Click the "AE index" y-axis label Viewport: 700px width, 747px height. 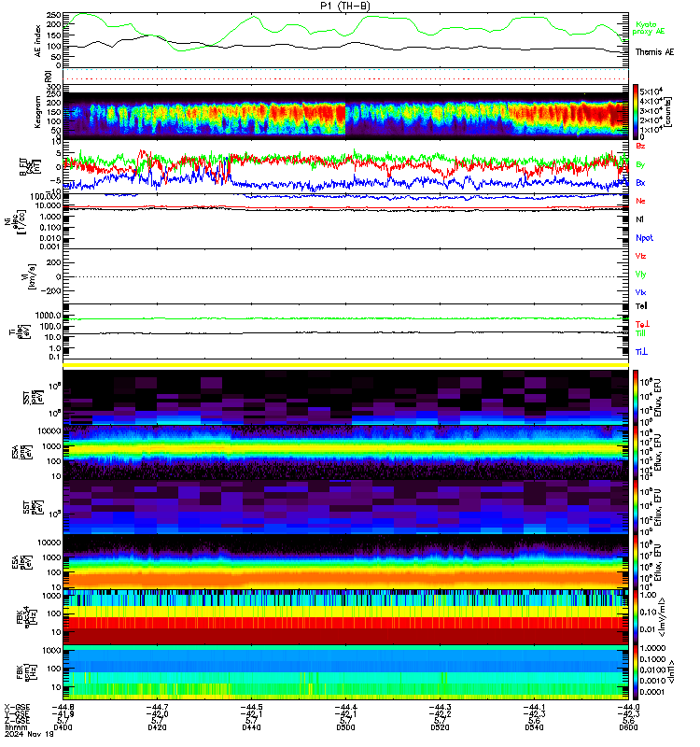click(x=38, y=41)
